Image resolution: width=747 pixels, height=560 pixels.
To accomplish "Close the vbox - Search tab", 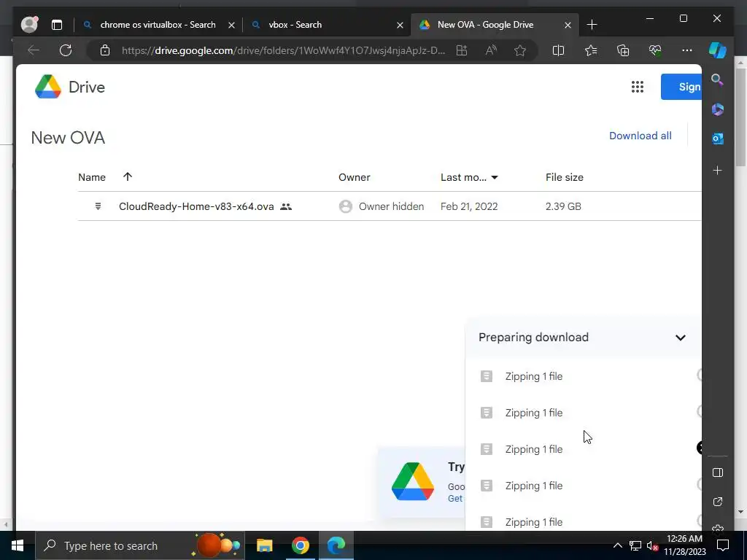I will (x=400, y=26).
